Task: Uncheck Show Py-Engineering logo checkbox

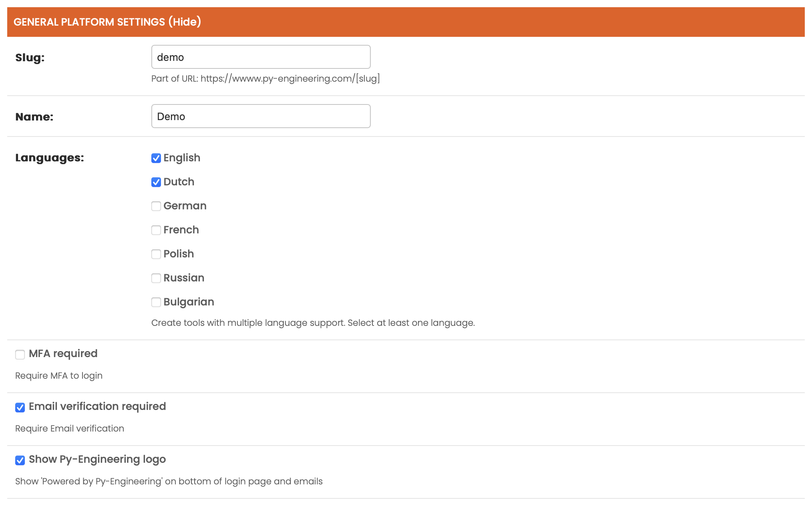Action: click(x=20, y=460)
